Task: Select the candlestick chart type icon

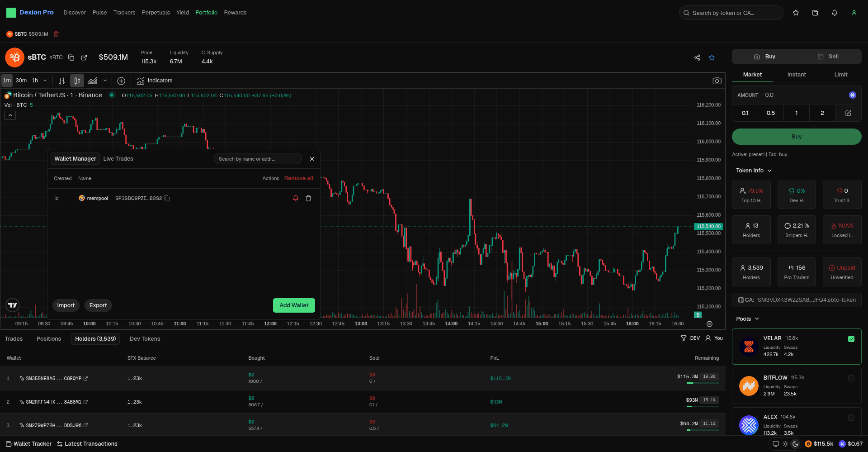Action: coord(77,81)
